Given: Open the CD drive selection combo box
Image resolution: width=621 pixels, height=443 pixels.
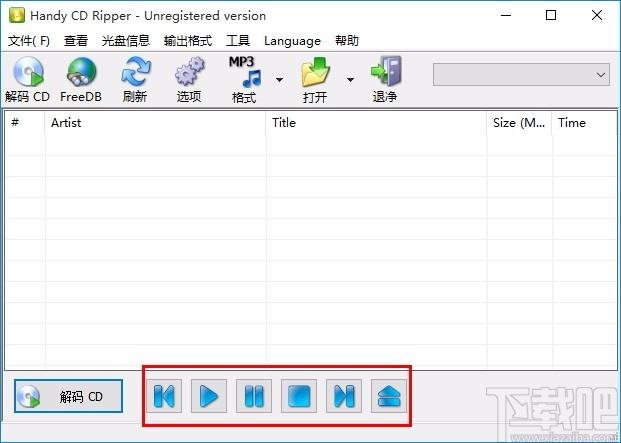Looking at the screenshot, I should tap(521, 74).
